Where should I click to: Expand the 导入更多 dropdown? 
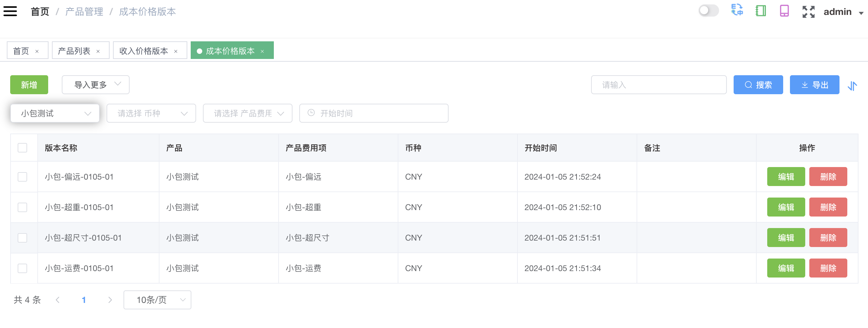coord(95,85)
